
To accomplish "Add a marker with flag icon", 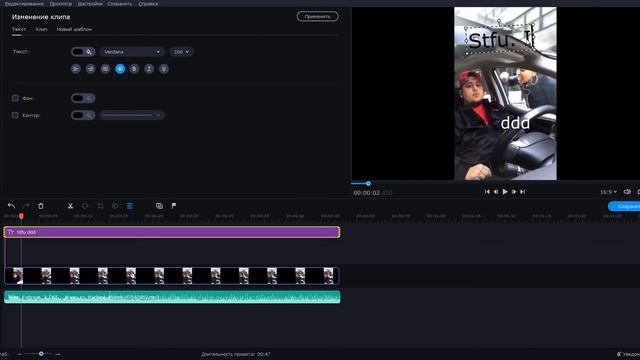I will (x=174, y=206).
